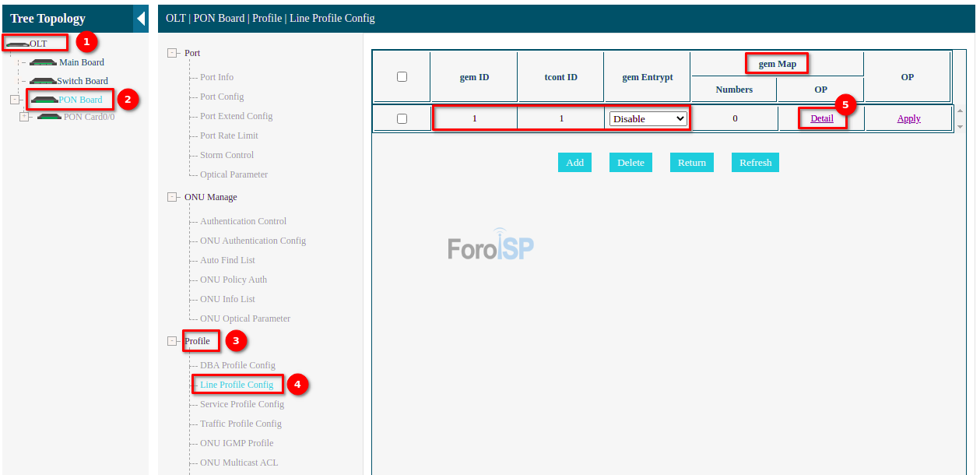The width and height of the screenshot is (980, 475).
Task: Click the PON Card0/0 device icon
Action: click(x=49, y=117)
